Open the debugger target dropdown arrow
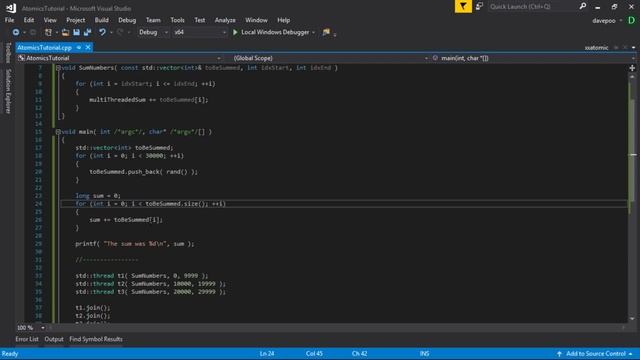 pyautogui.click(x=313, y=32)
